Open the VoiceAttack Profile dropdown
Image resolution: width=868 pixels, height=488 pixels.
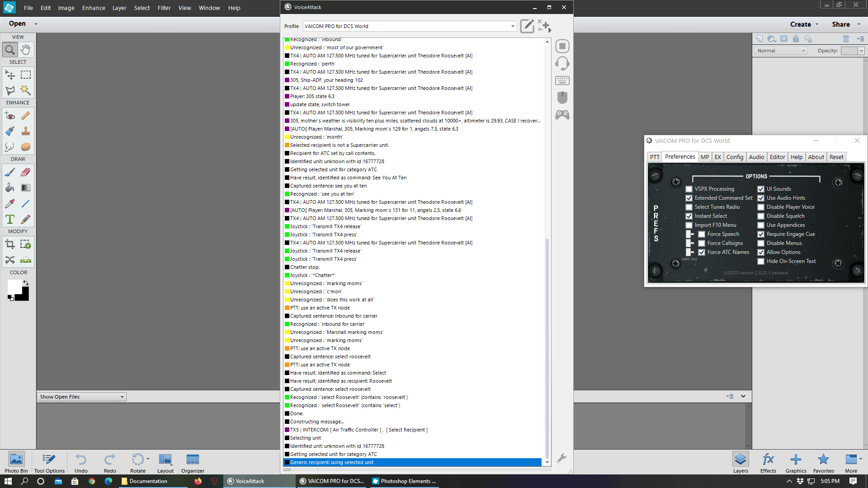[410, 26]
